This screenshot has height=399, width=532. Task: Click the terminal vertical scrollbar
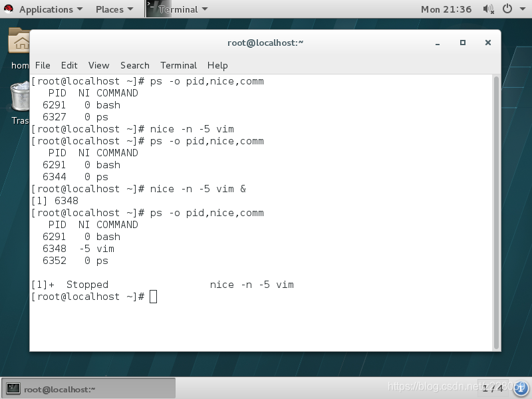496,213
